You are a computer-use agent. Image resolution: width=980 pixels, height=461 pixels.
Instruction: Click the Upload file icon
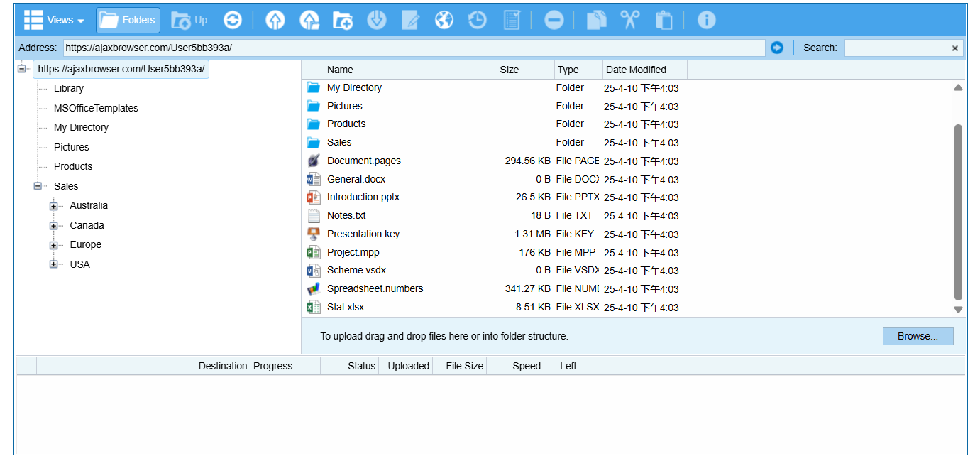click(x=275, y=21)
